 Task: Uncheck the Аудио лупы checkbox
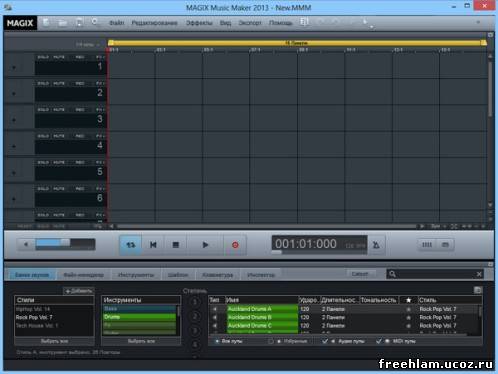(325, 341)
